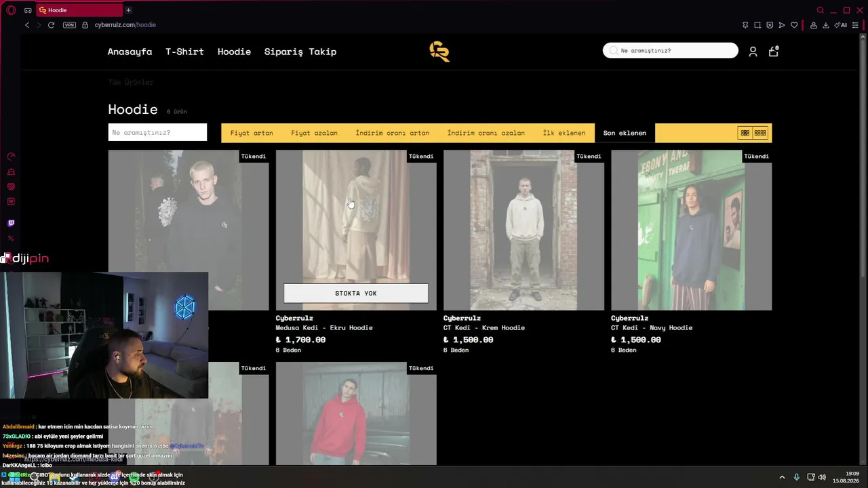Image resolution: width=868 pixels, height=488 pixels.
Task: Take a snapshot with the toolbar capture icon
Action: 757,25
